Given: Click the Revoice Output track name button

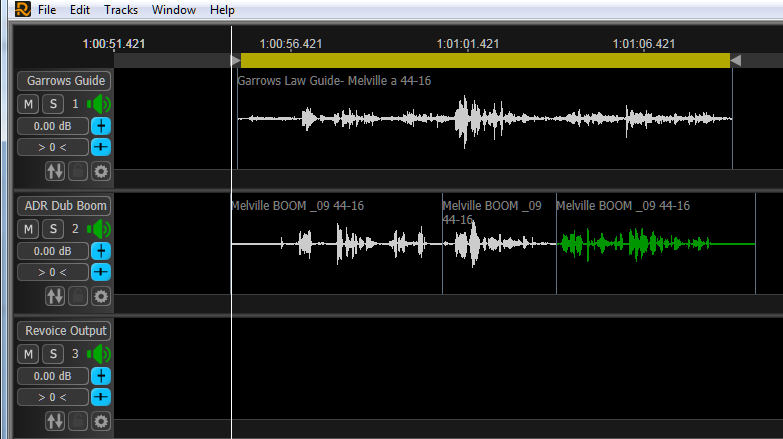Looking at the screenshot, I should point(66,331).
